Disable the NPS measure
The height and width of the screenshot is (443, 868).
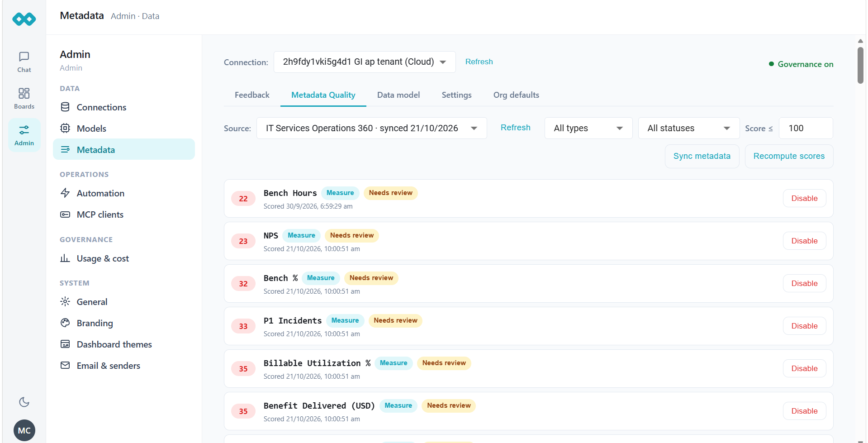pos(804,241)
